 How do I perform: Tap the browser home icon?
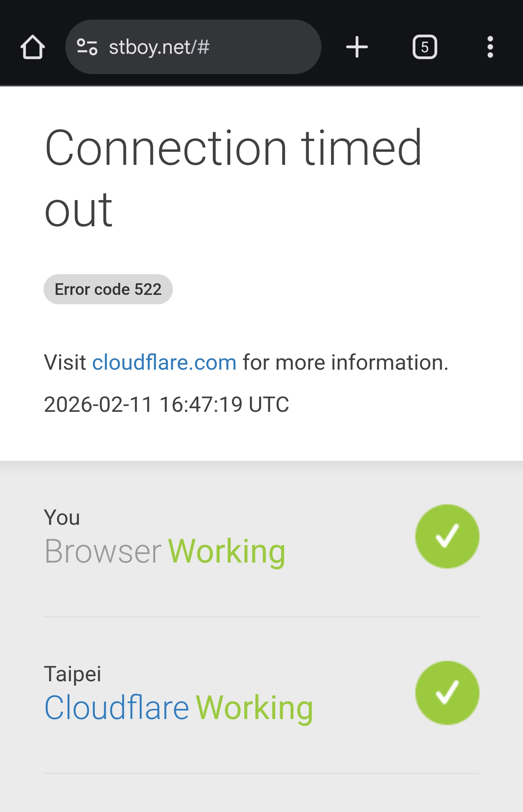click(33, 47)
